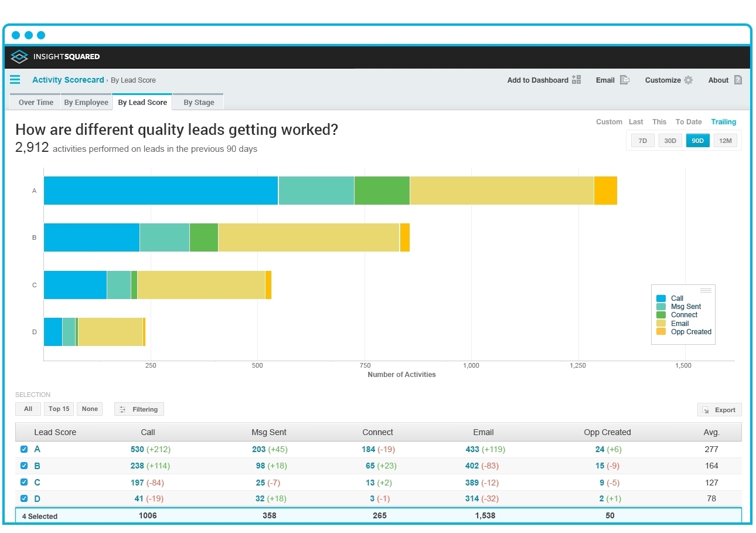
Task: Click the Export button label
Action: 725,410
